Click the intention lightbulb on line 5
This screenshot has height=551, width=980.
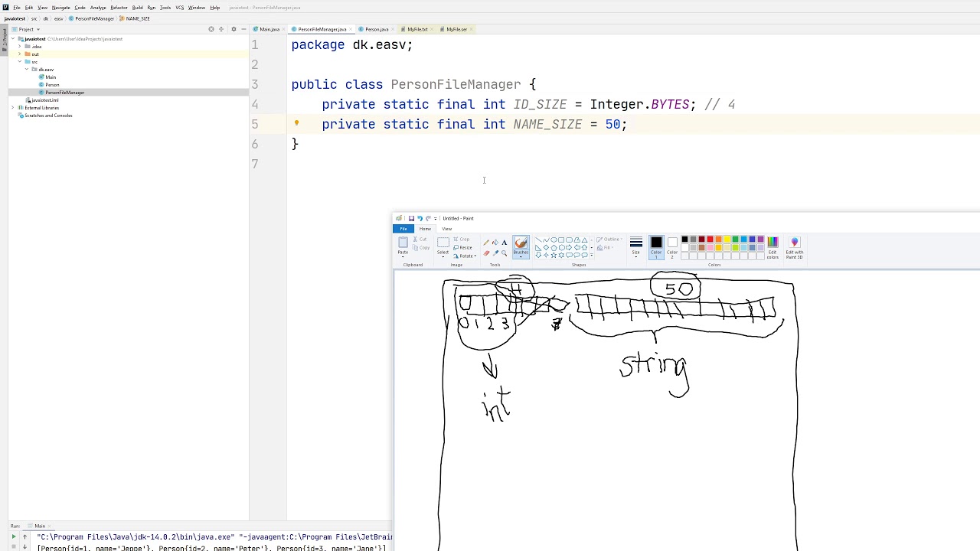tap(296, 123)
